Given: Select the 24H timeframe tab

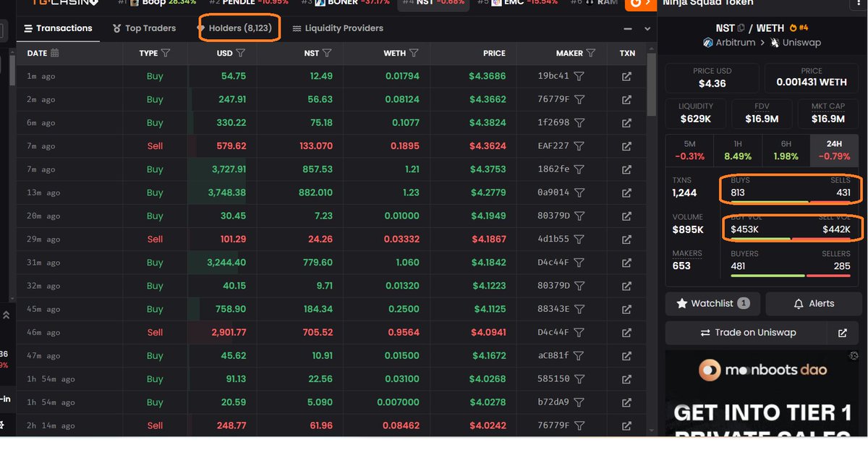Looking at the screenshot, I should pos(835,150).
